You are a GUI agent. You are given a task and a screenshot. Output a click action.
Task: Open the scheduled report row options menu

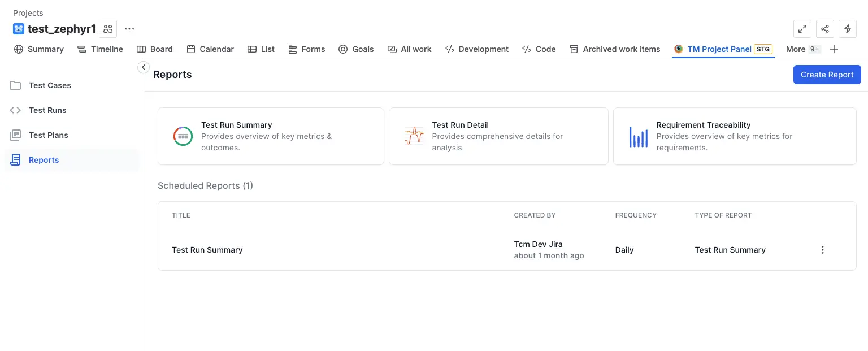[x=822, y=250]
